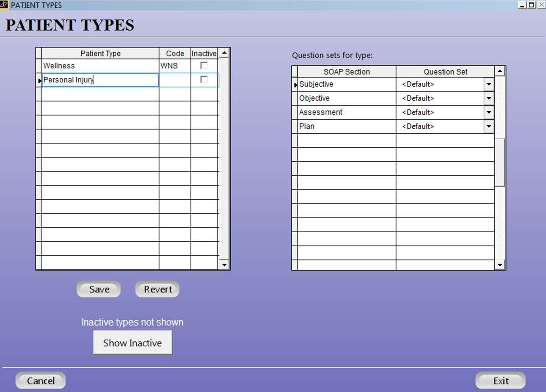
Task: Open the Plan question set dropdown
Action: (489, 126)
